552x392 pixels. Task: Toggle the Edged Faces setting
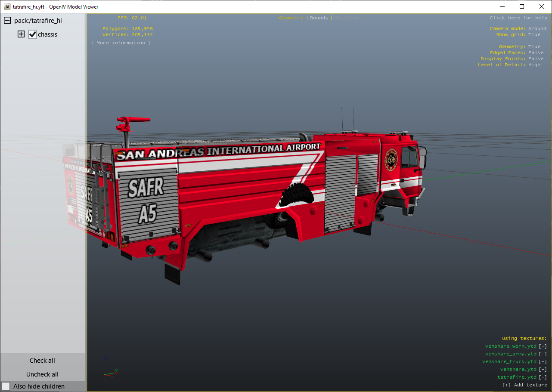(x=536, y=53)
